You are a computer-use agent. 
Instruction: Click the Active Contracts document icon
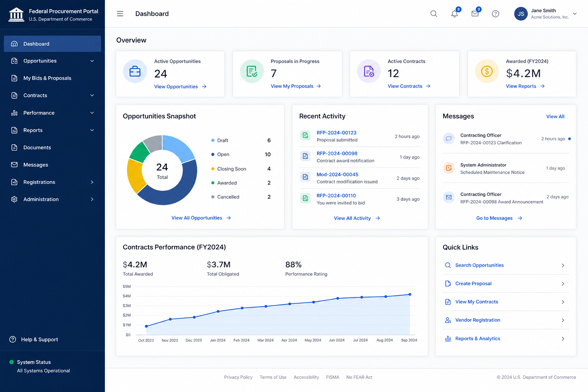pyautogui.click(x=369, y=71)
